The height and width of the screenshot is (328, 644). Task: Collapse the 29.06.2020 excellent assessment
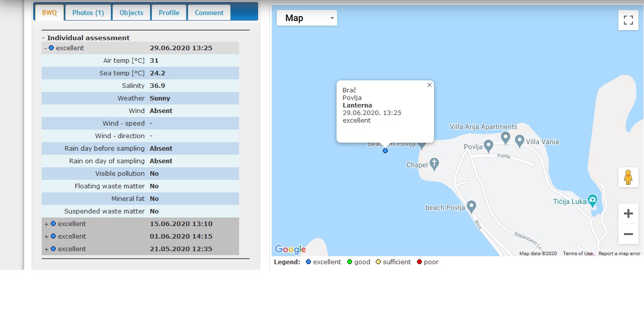coord(46,48)
